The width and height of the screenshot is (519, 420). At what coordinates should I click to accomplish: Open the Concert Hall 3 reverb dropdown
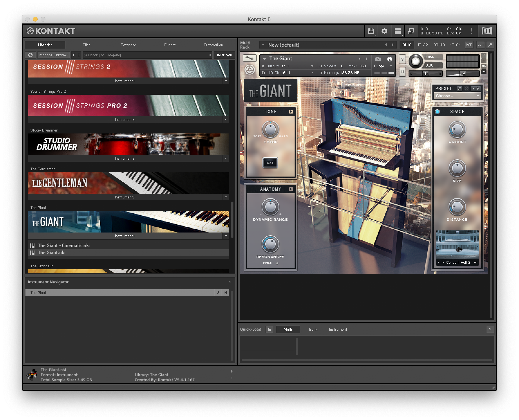[475, 262]
